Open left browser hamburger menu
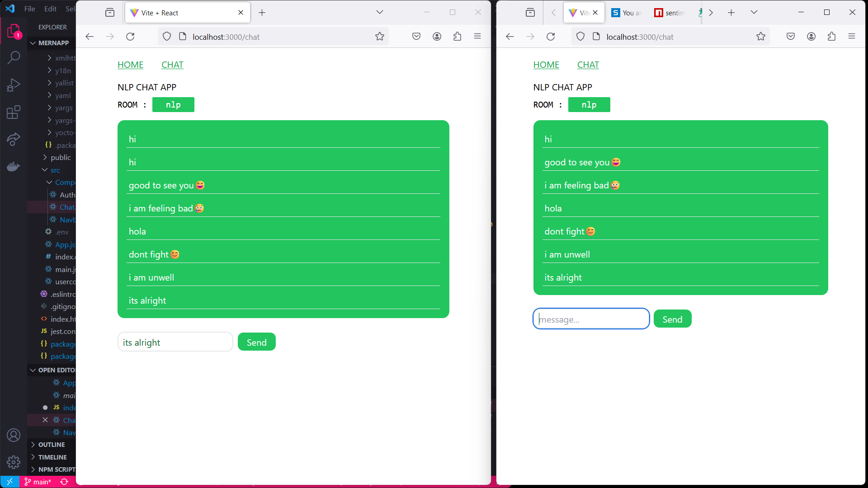This screenshot has width=868, height=488. (477, 37)
